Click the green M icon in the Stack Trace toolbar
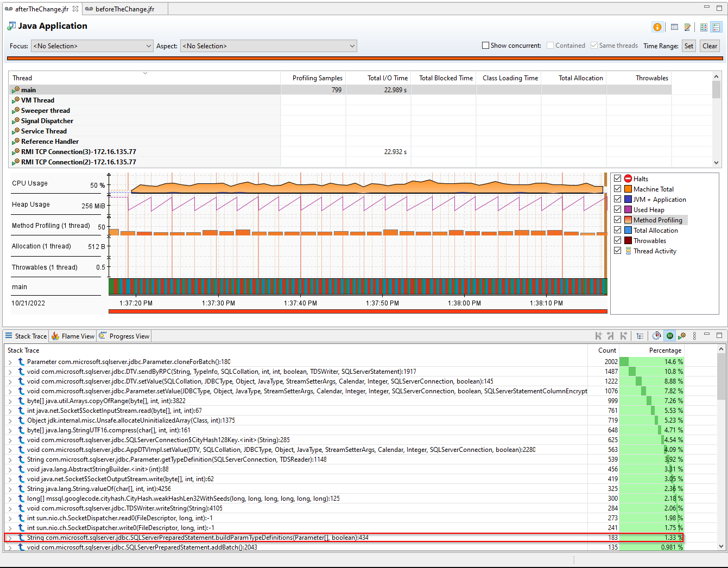The height and width of the screenshot is (568, 728). (670, 336)
